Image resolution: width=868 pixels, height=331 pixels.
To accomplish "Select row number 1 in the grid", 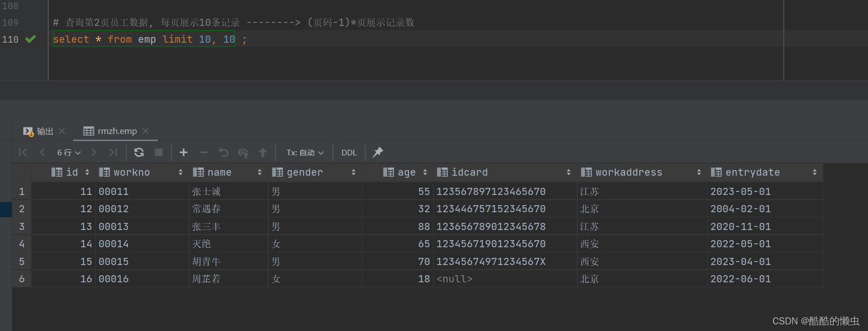I will (x=22, y=191).
